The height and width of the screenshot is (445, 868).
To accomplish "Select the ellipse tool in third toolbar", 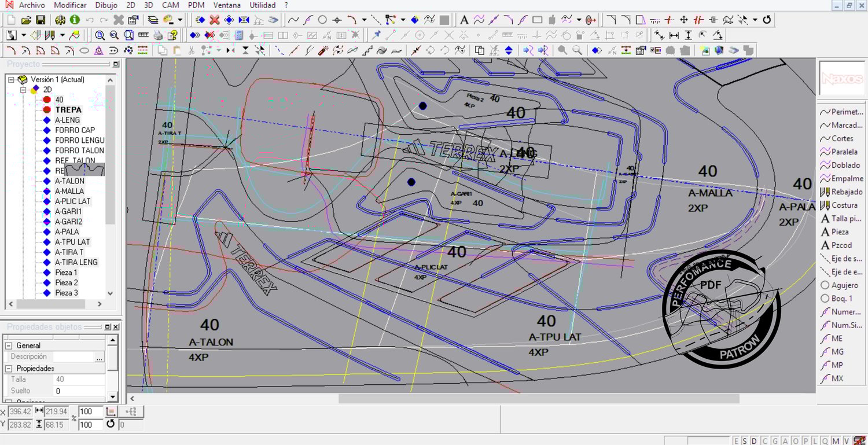I will 84,51.
